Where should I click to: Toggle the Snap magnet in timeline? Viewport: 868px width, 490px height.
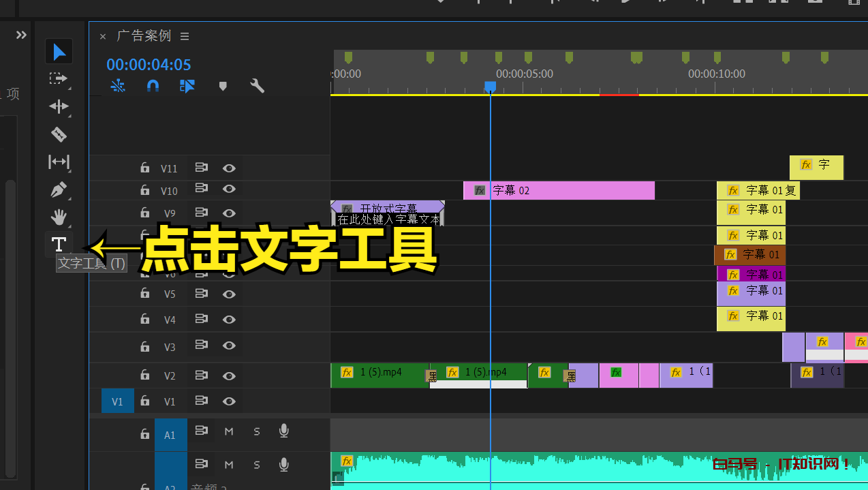pos(153,86)
